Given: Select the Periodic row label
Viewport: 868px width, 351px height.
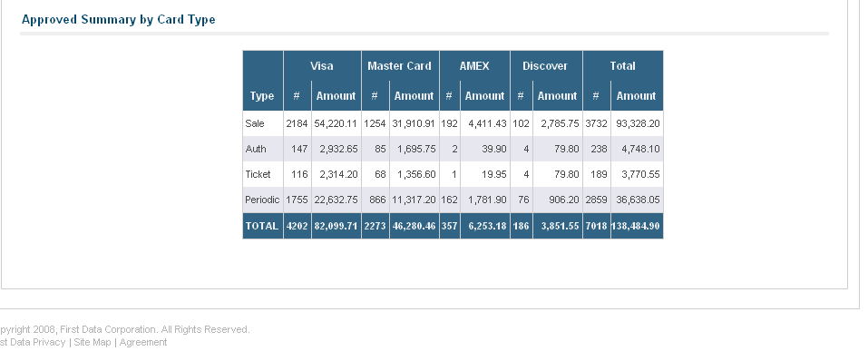Looking at the screenshot, I should [262, 200].
